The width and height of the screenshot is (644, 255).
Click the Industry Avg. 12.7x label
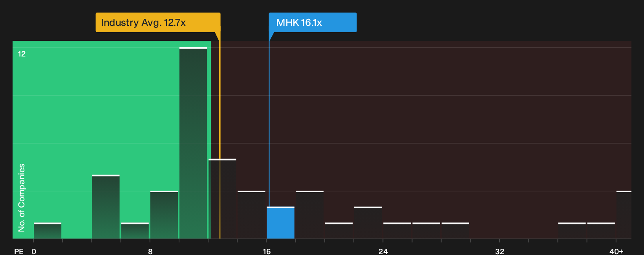click(x=158, y=22)
